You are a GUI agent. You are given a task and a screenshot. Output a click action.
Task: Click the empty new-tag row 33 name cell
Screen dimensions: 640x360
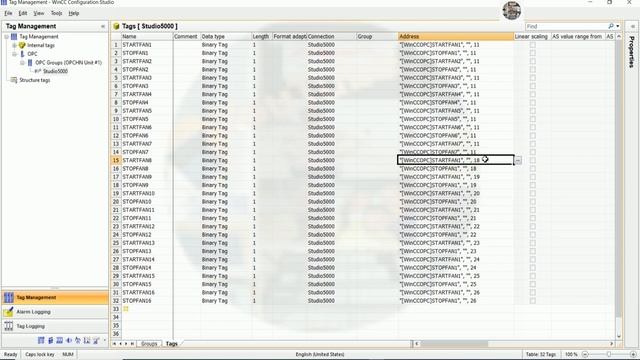(x=147, y=309)
